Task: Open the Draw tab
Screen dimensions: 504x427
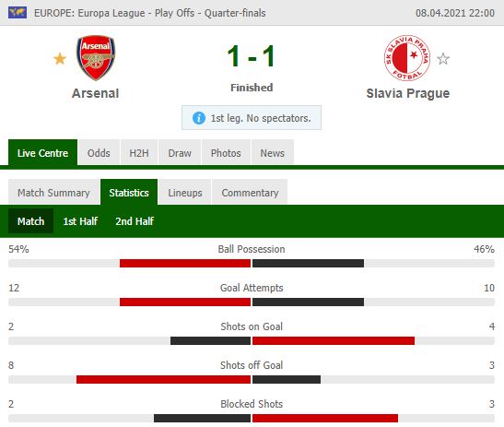Action: (x=180, y=153)
